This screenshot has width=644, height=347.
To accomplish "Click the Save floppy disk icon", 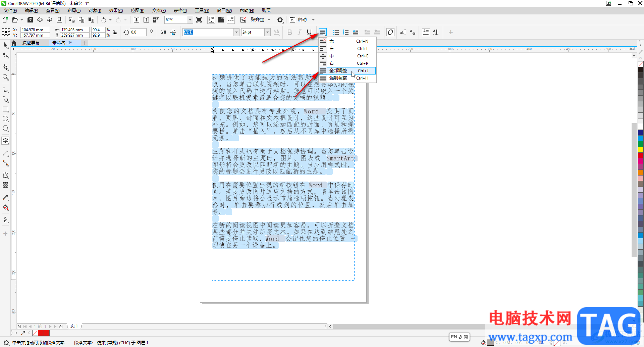I will click(30, 20).
